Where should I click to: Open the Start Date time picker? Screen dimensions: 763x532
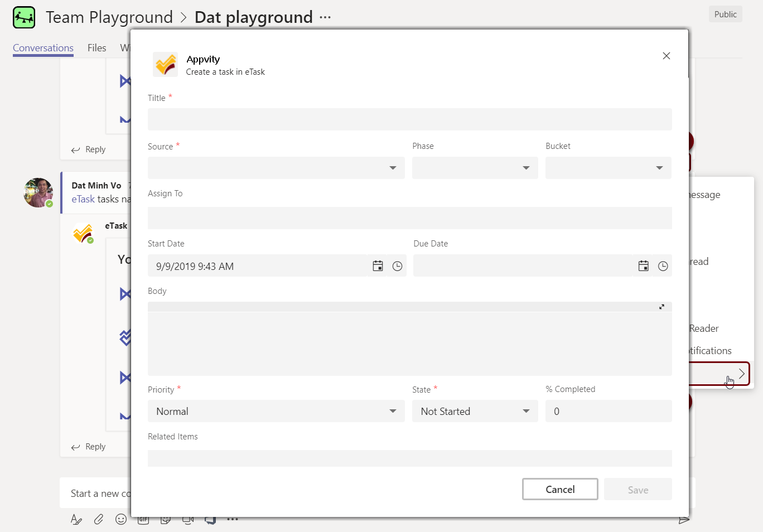(x=397, y=266)
